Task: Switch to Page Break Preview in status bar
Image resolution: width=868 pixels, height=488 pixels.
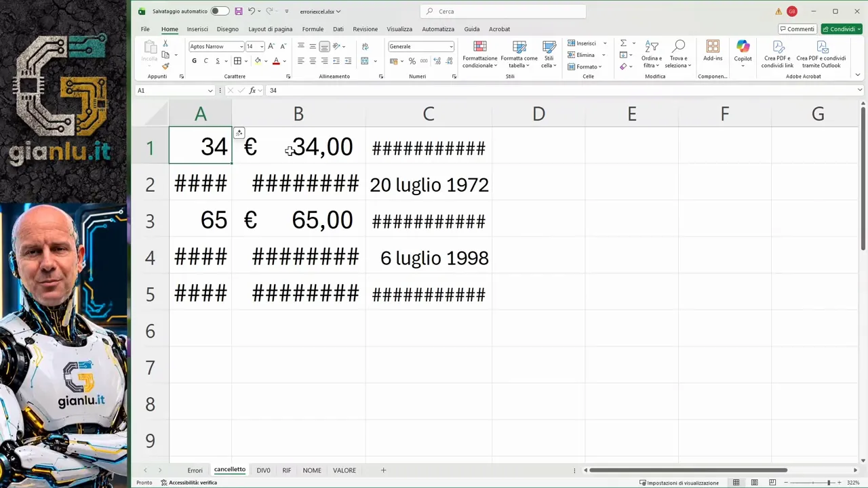Action: coord(772,483)
